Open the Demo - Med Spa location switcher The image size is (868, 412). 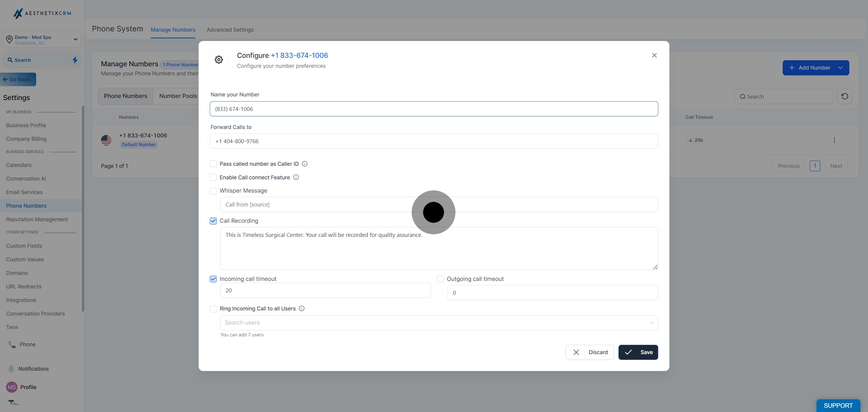(x=42, y=40)
